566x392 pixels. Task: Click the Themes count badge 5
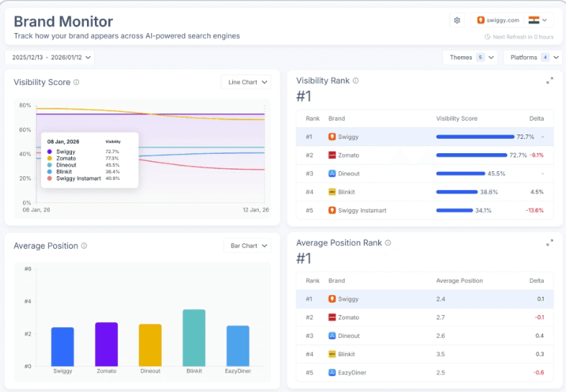(x=480, y=58)
